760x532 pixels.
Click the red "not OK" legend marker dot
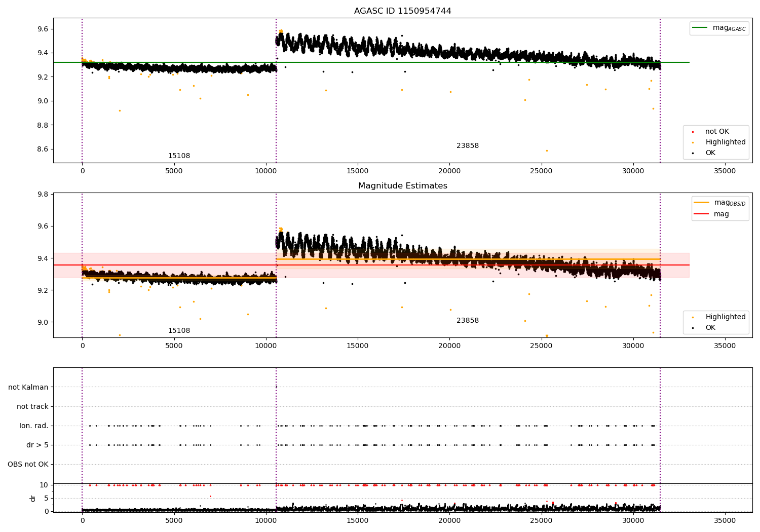click(693, 132)
